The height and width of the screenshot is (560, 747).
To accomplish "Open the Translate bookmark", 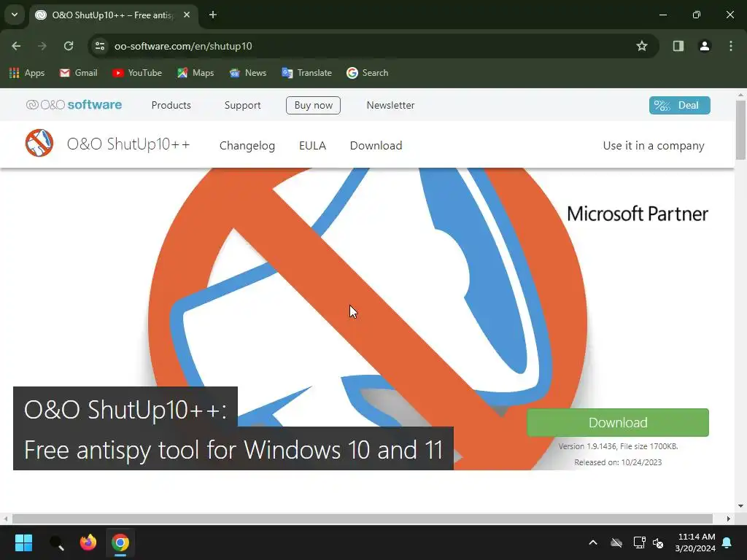I will pos(307,73).
